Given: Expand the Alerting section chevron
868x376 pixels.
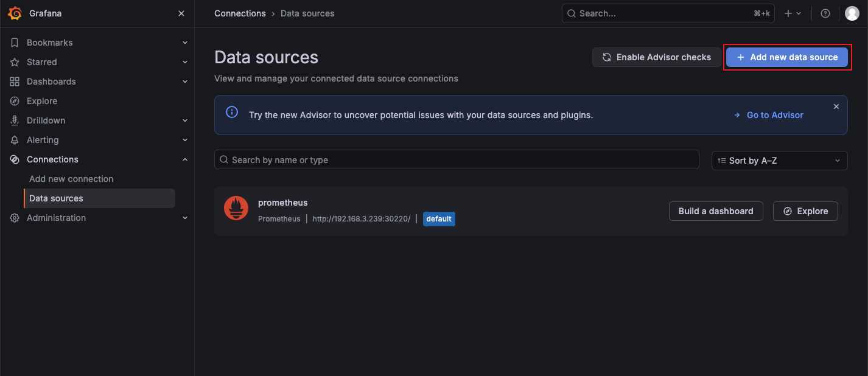Looking at the screenshot, I should [185, 140].
